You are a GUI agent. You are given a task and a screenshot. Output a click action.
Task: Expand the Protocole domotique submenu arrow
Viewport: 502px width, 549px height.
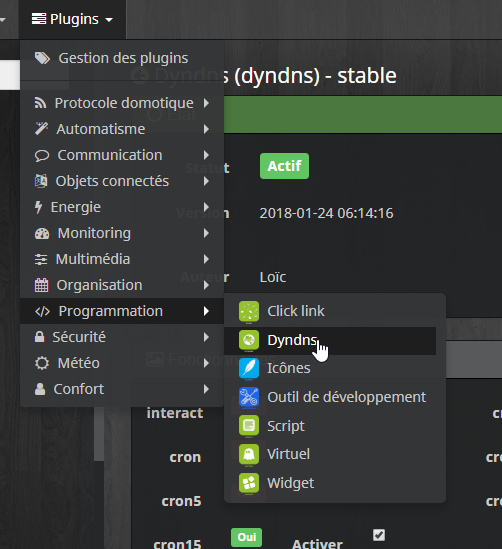[x=207, y=103]
